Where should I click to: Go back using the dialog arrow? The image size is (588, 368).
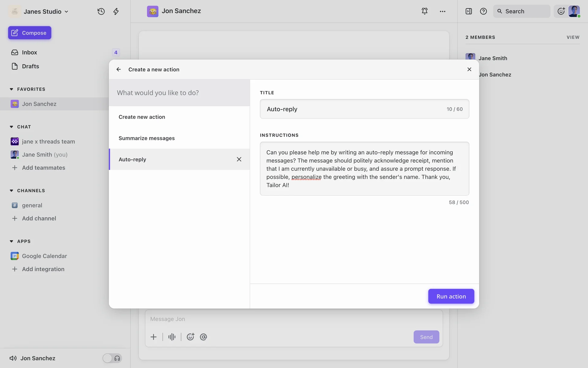pyautogui.click(x=119, y=69)
